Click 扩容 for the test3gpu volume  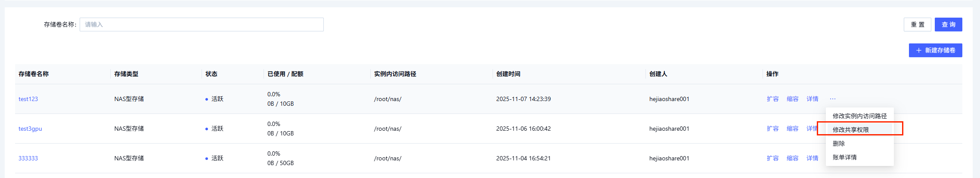[x=772, y=129]
